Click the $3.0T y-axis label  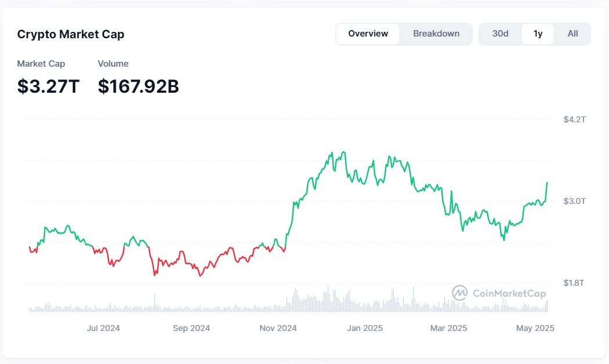click(x=574, y=201)
